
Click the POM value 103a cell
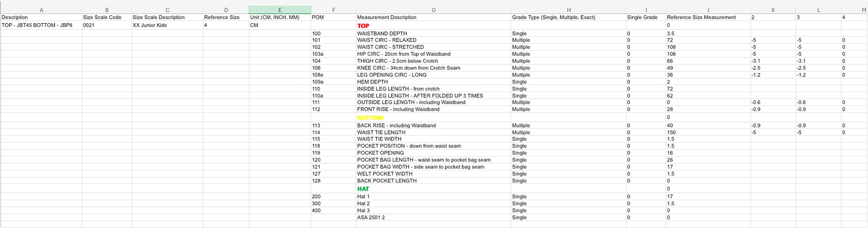(317, 54)
